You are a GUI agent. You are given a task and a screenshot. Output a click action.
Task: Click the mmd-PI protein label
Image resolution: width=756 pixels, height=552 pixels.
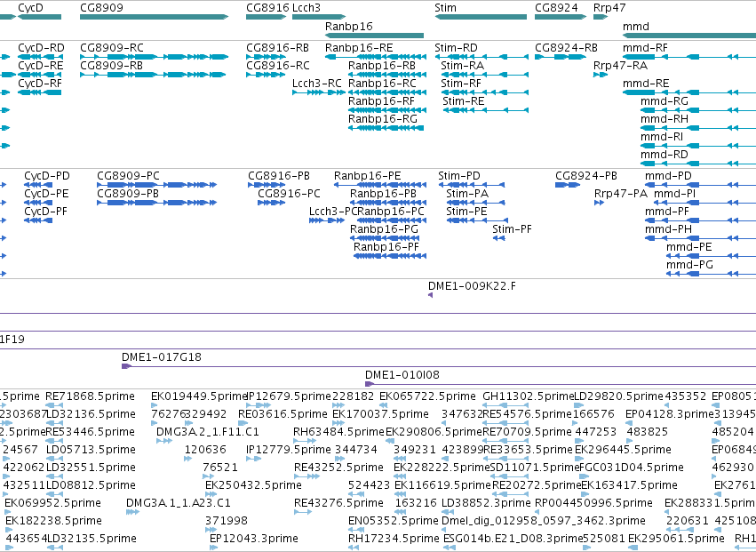click(674, 194)
